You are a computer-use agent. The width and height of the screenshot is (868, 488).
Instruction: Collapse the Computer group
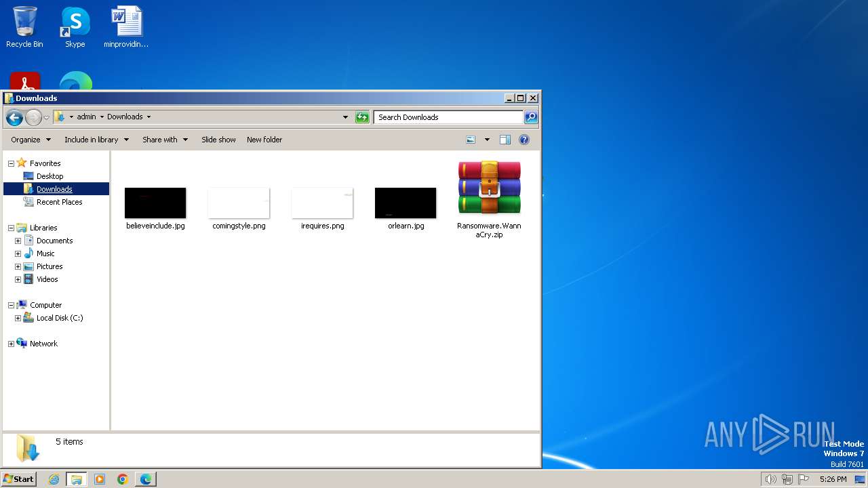[x=11, y=305]
